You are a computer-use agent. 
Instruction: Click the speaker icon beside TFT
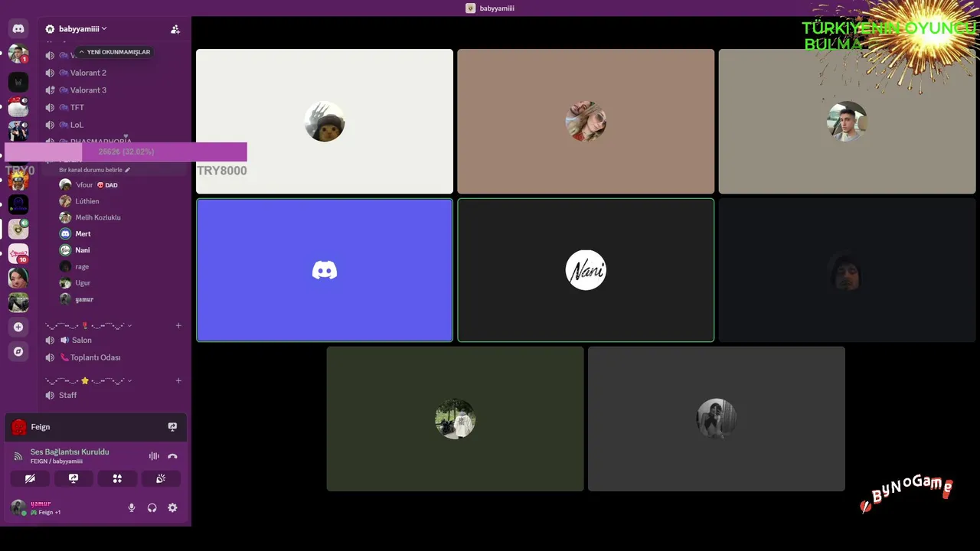tap(50, 107)
